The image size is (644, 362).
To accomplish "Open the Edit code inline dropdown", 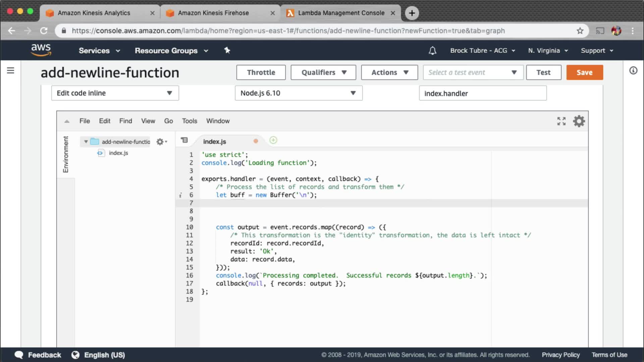I will coord(115,93).
